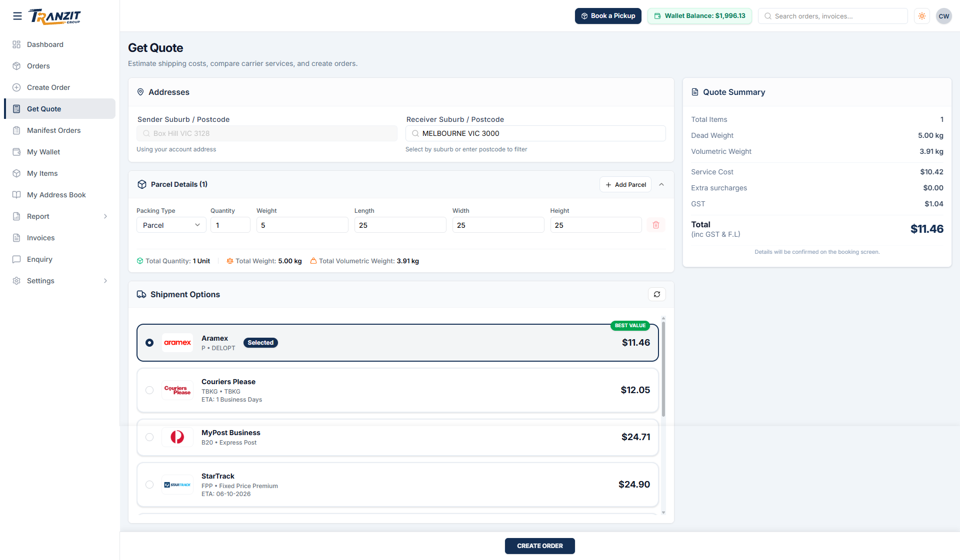Collapse the Parcel Details section

point(661,184)
